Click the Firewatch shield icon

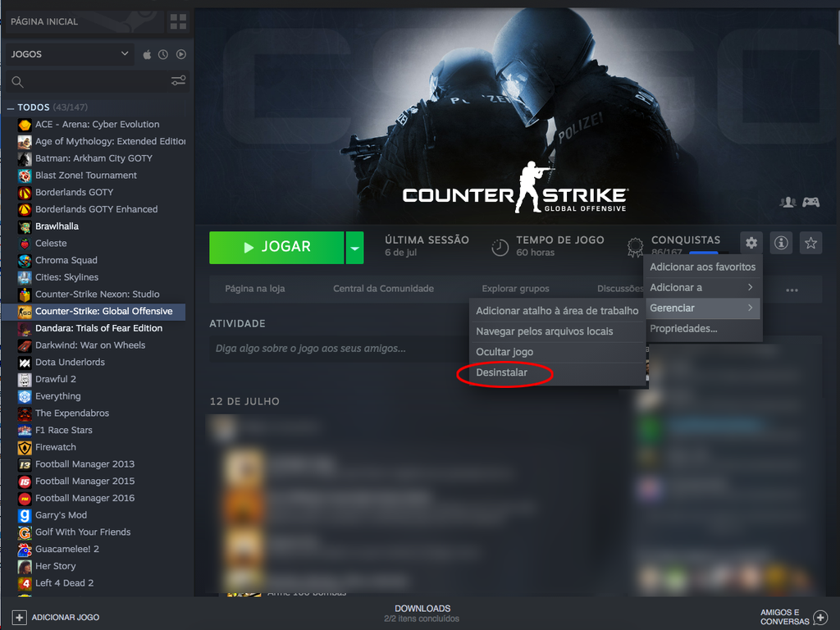25,448
